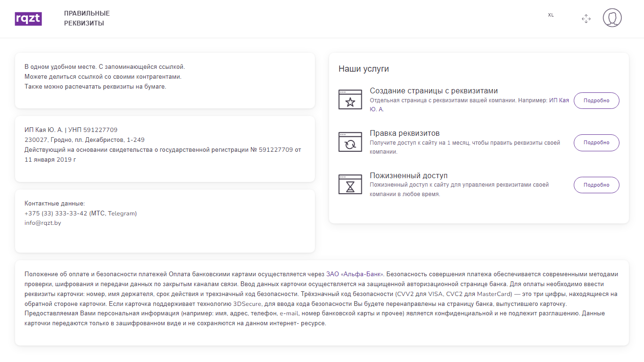Image resolution: width=644 pixels, height=362 pixels.
Task: Open the user profile avatar icon
Action: point(612,18)
